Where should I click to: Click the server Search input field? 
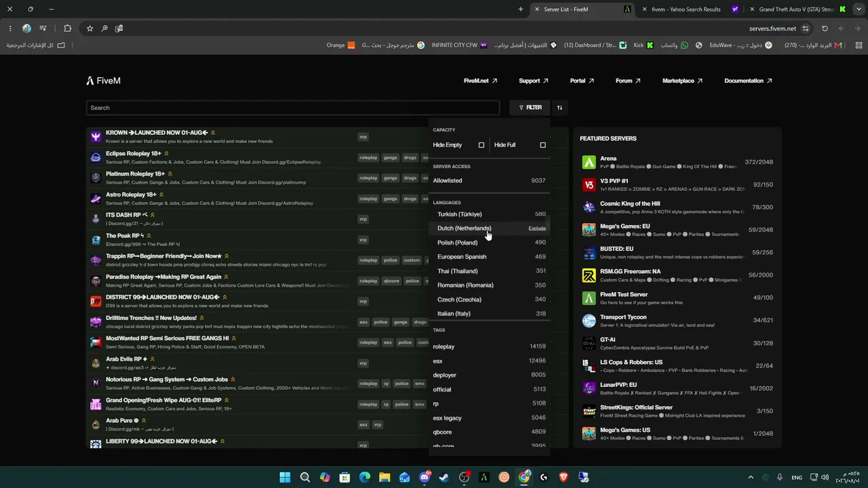pos(293,108)
